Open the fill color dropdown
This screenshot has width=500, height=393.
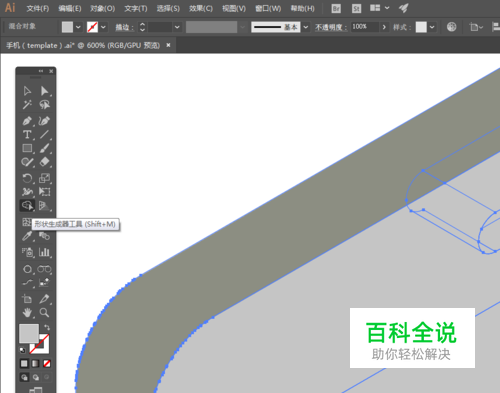coord(78,27)
